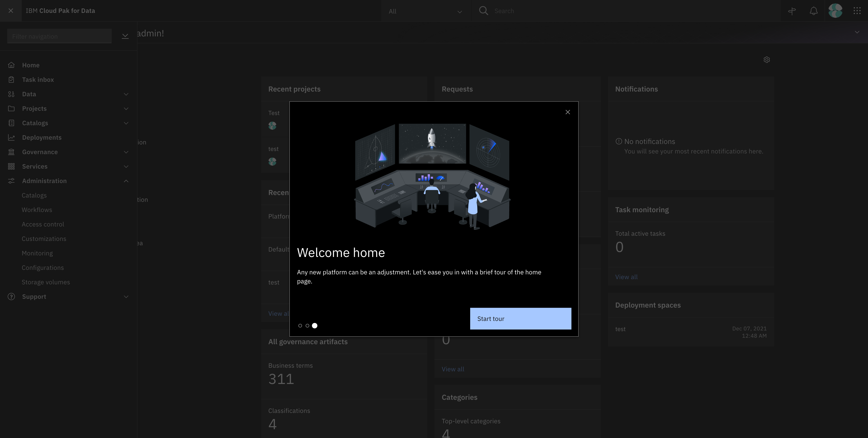Click the guided tours signpost icon
The height and width of the screenshot is (438, 868).
point(792,11)
